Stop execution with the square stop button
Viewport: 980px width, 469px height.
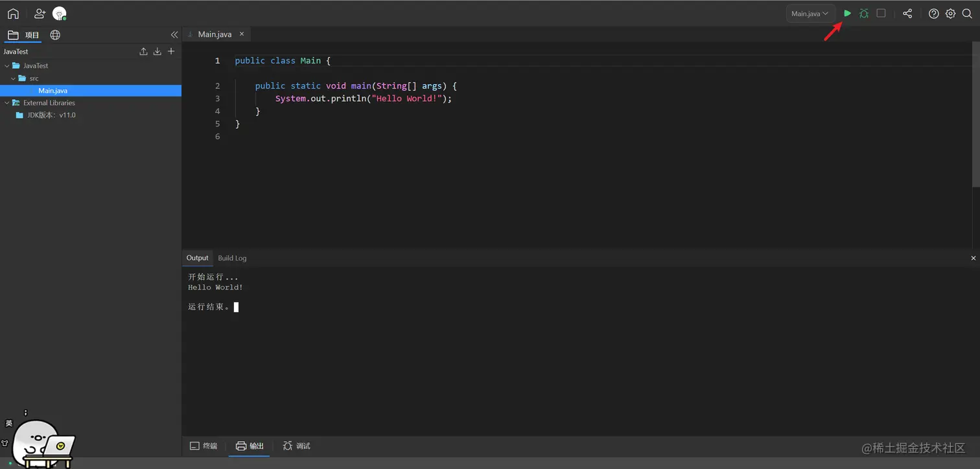point(881,13)
